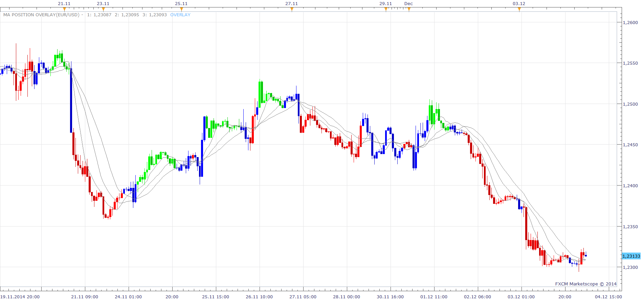Click the 30.11 16:00 time label
This screenshot has height=301, width=644.
[390, 297]
